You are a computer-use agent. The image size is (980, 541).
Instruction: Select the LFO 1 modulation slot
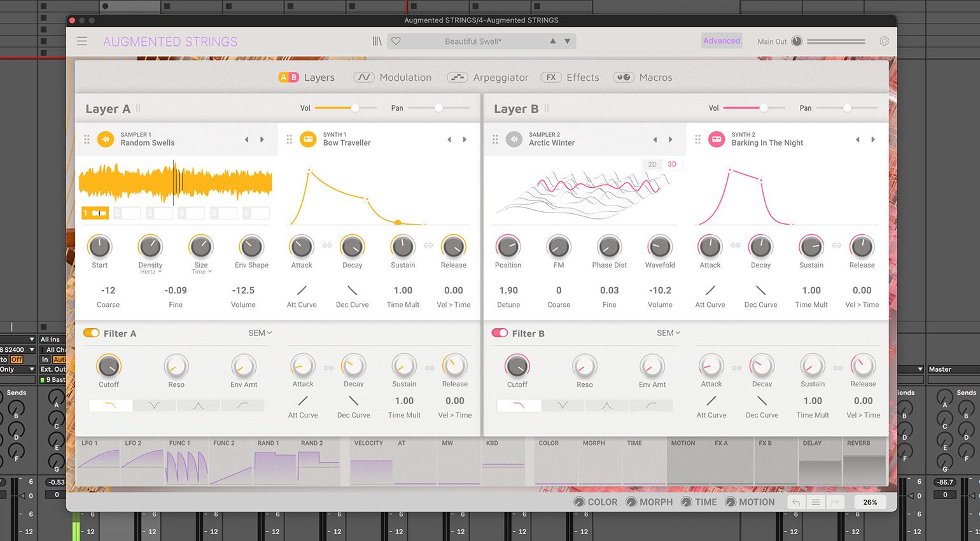[98, 461]
